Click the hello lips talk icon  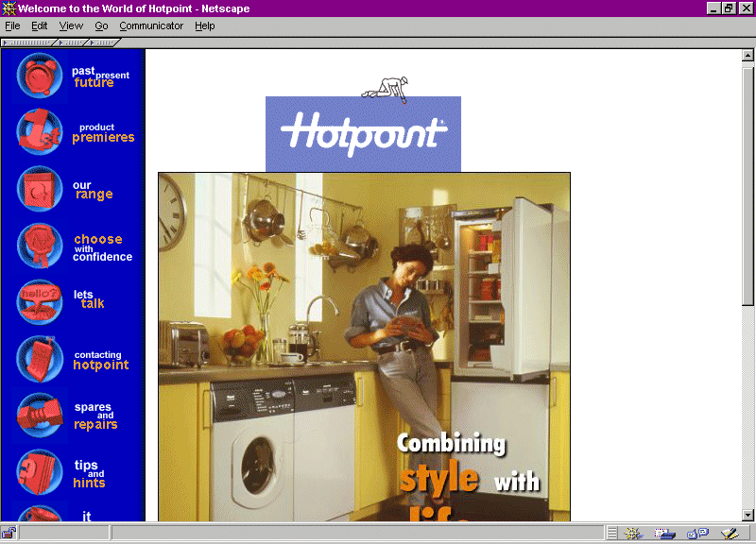(x=40, y=302)
